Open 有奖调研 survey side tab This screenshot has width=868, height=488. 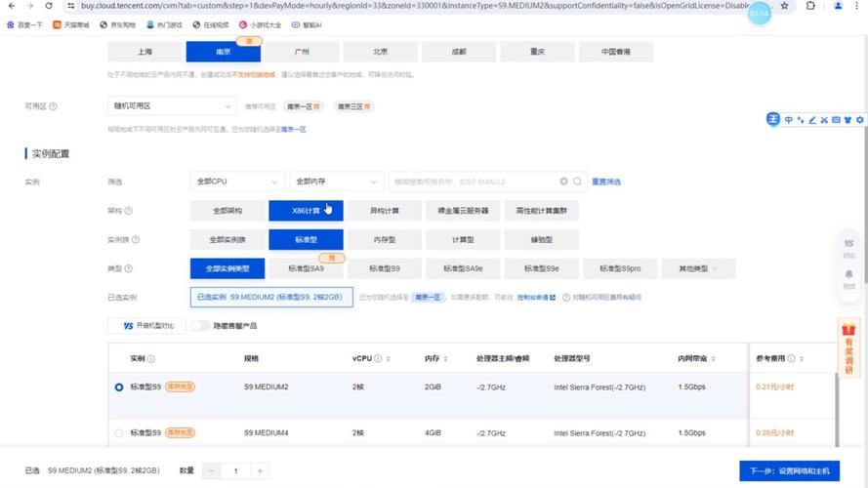click(x=848, y=349)
